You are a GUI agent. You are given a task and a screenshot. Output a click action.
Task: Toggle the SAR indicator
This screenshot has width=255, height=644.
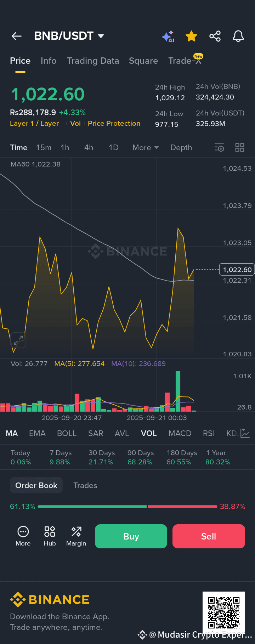pyautogui.click(x=96, y=433)
